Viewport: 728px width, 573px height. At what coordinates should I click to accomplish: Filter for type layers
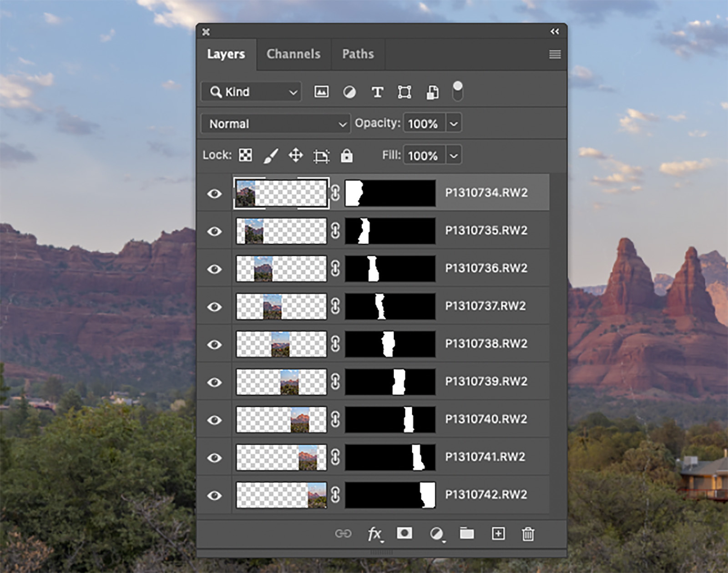tap(377, 92)
